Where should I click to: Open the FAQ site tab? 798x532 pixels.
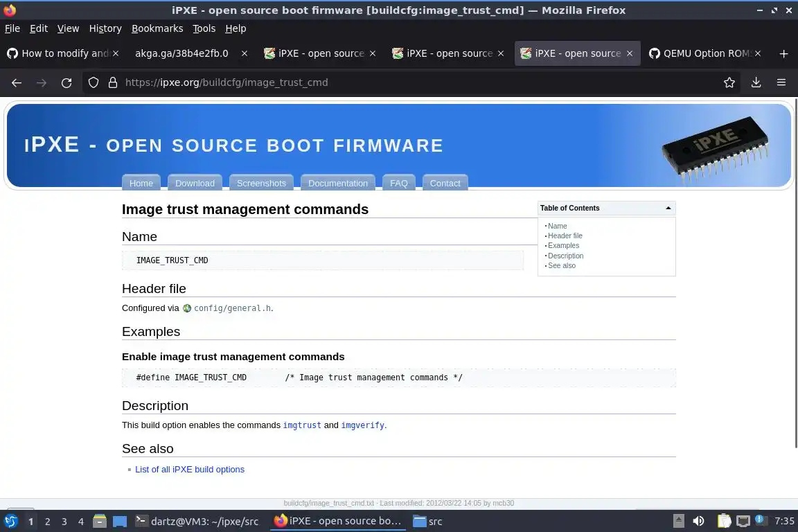(x=398, y=184)
